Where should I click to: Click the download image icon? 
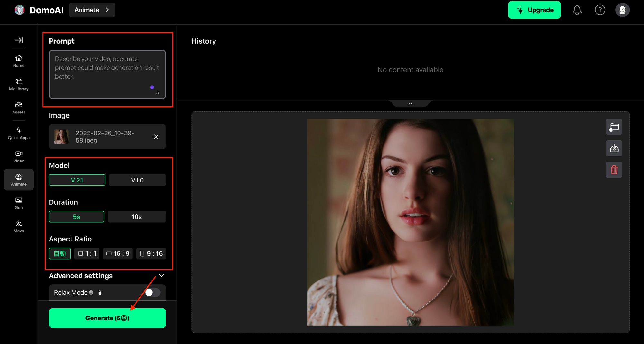click(614, 148)
